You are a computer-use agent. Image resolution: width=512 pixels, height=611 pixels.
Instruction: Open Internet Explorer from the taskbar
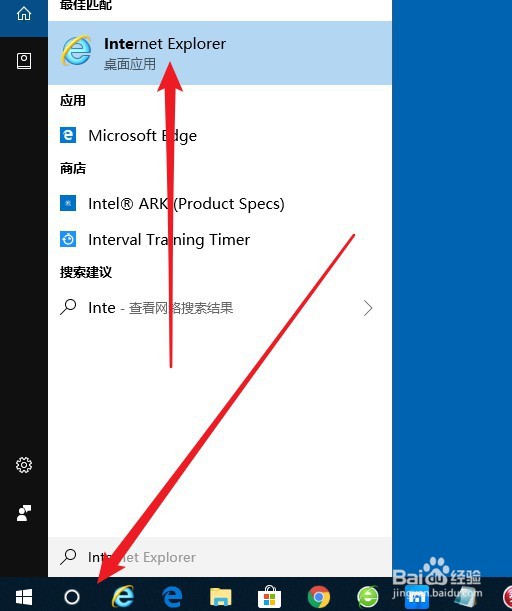123,596
